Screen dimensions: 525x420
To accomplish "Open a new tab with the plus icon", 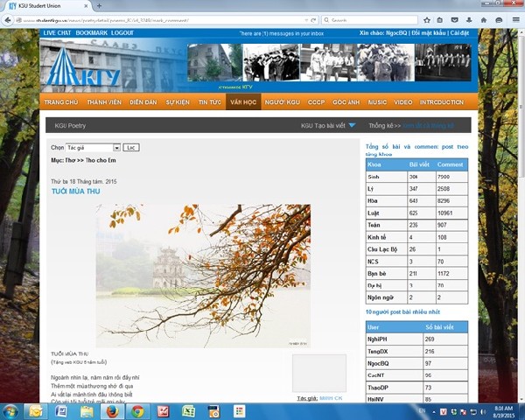I will pos(99,6).
